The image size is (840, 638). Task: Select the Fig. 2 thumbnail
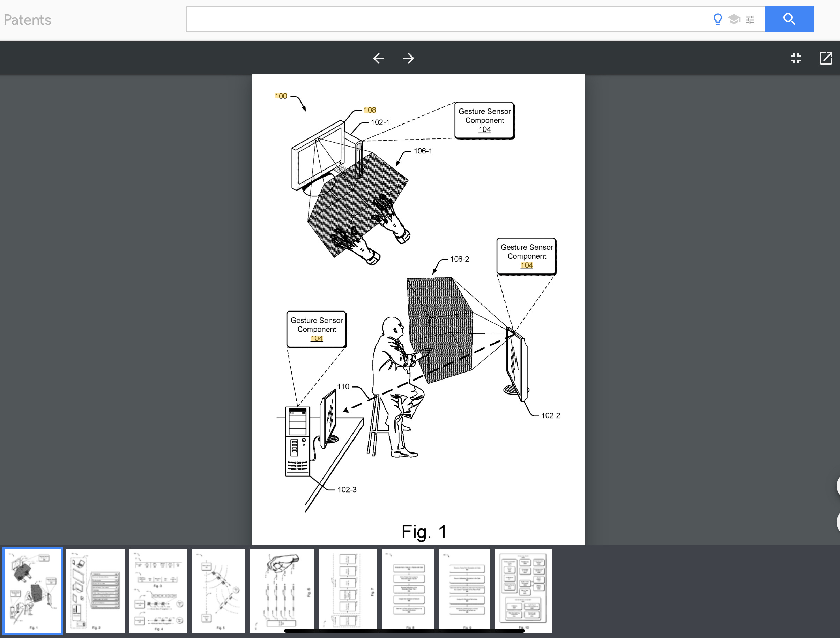[95, 591]
